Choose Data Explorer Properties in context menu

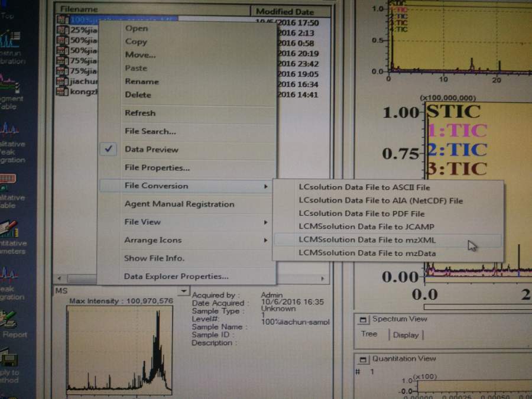coord(176,276)
